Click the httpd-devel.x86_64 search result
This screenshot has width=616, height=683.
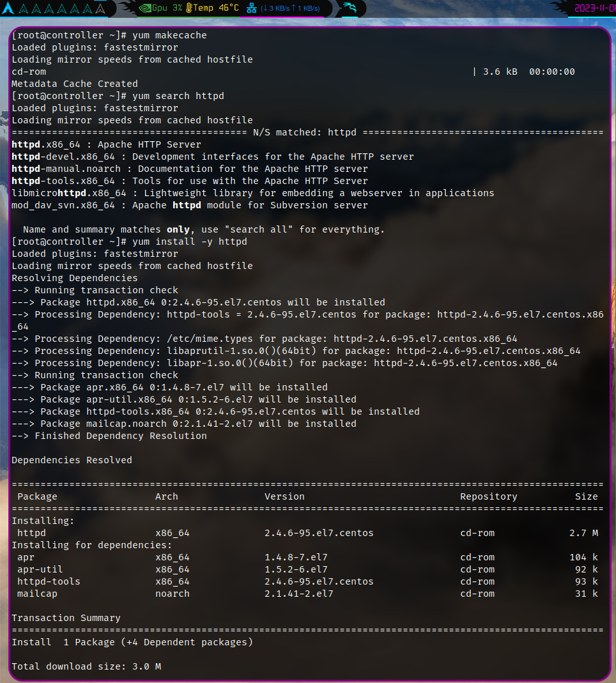pos(63,157)
